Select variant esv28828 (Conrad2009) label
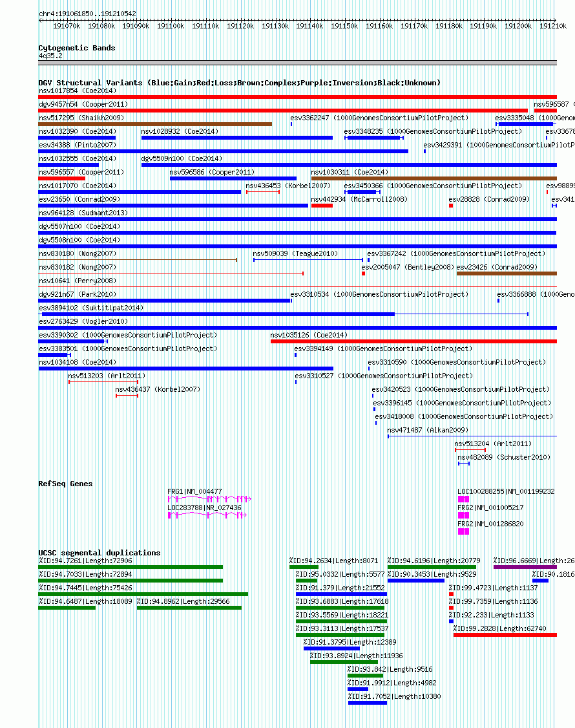 click(x=489, y=199)
